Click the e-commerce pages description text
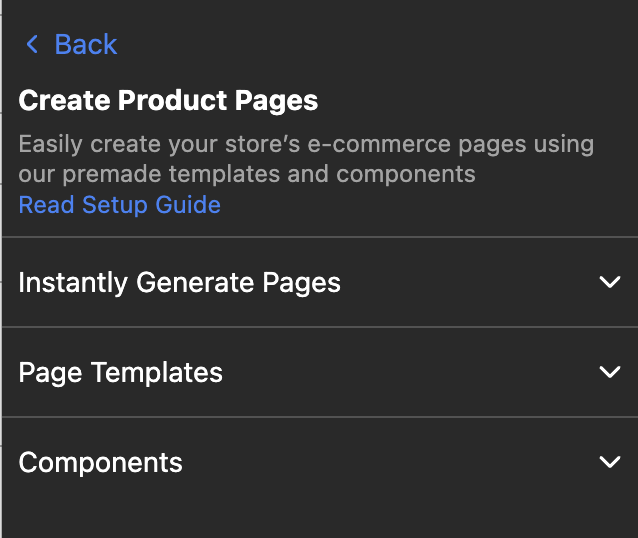The width and height of the screenshot is (638, 538). 306,144
